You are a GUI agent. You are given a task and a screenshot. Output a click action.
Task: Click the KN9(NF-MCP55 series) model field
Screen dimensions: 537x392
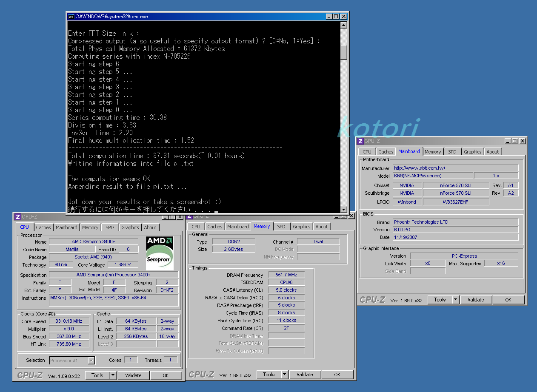tap(433, 176)
